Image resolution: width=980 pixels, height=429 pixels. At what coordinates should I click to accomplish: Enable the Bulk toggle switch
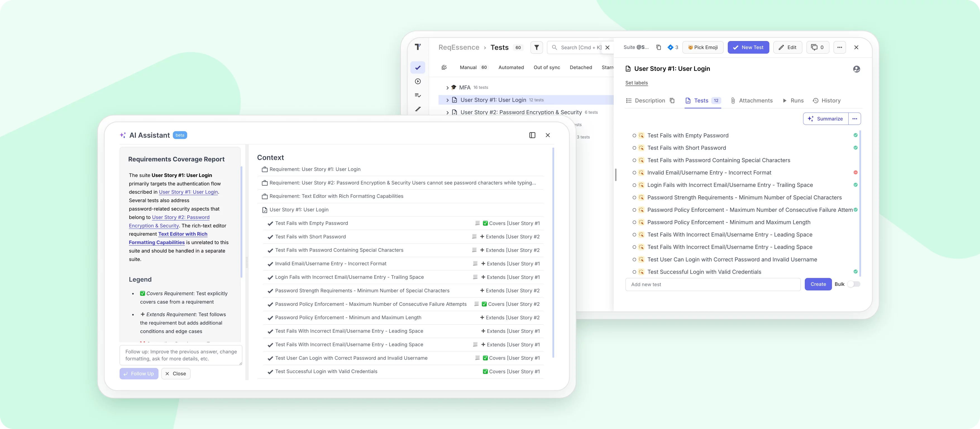click(854, 284)
